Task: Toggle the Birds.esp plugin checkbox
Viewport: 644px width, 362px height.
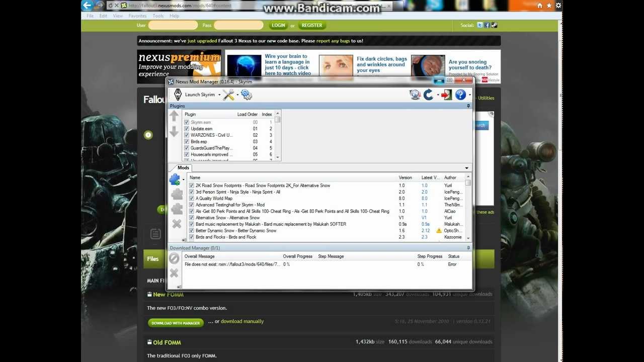Action: pos(187,142)
